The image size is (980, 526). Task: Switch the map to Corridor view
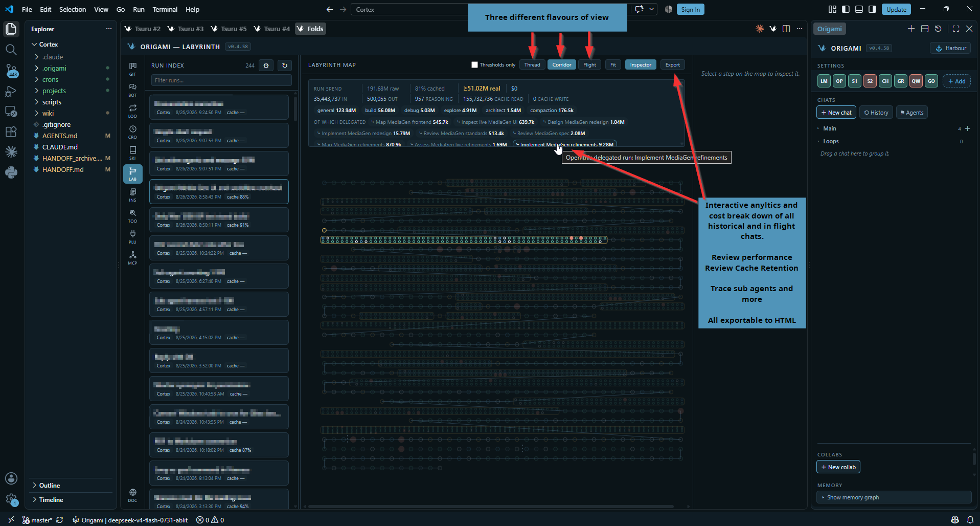(562, 65)
